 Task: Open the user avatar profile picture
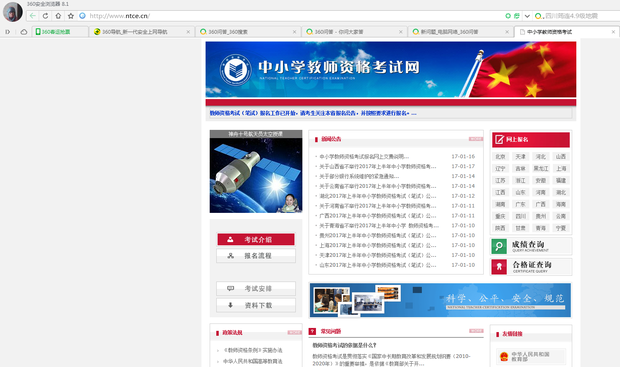13,12
